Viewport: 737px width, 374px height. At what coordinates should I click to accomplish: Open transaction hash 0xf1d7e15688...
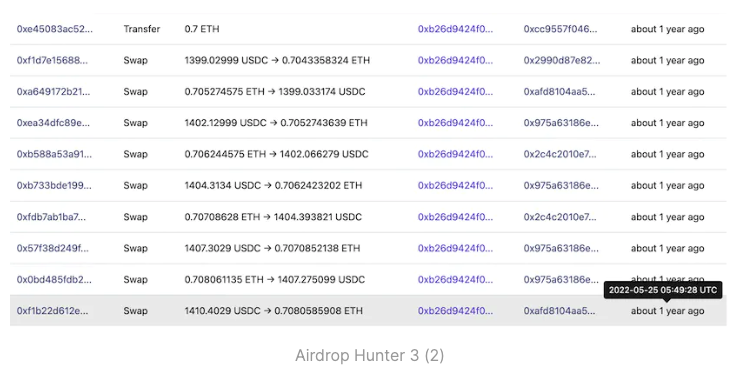point(52,61)
